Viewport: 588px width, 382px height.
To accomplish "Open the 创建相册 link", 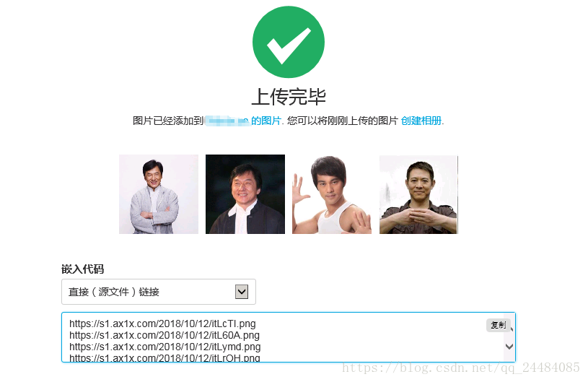I will 421,121.
